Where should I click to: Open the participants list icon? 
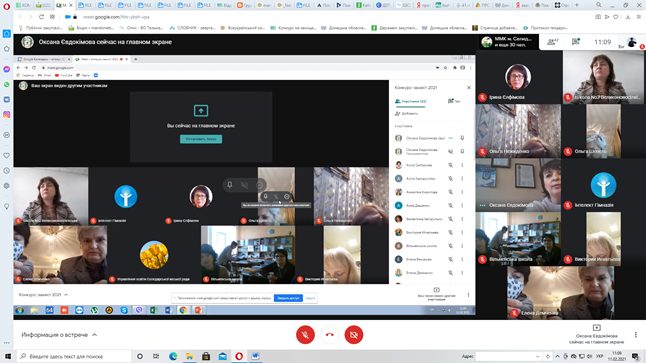[x=552, y=42]
